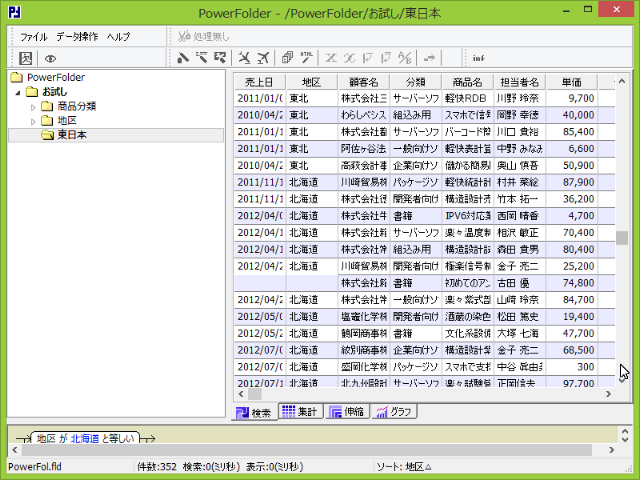Click the A/B toolbar icon
The height and width of the screenshot is (480, 640).
click(x=404, y=58)
